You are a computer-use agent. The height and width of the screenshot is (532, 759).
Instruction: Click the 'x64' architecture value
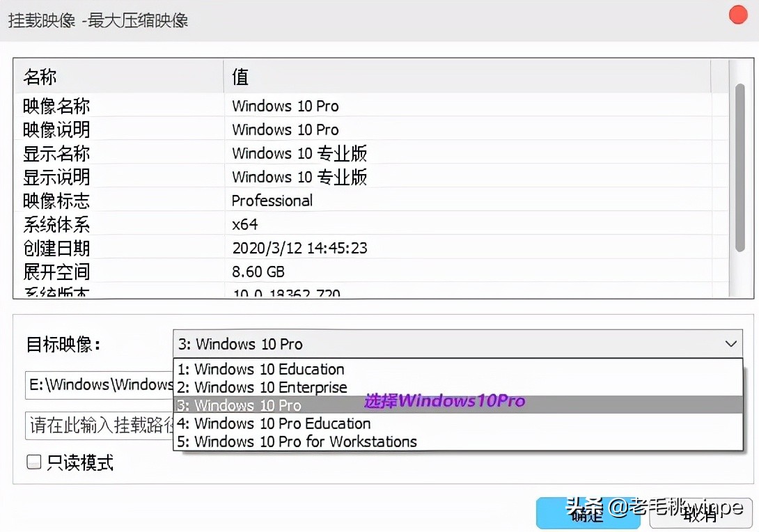pos(245,225)
